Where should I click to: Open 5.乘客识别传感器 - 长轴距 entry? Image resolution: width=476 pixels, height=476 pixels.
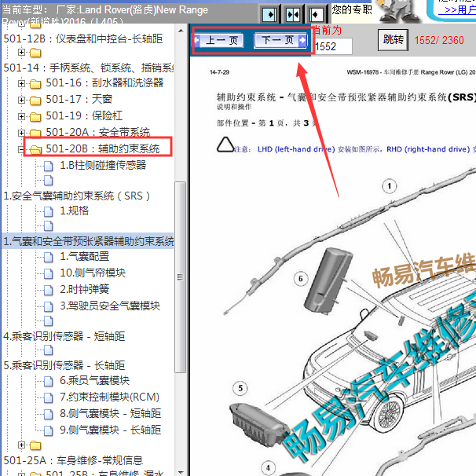(x=64, y=365)
